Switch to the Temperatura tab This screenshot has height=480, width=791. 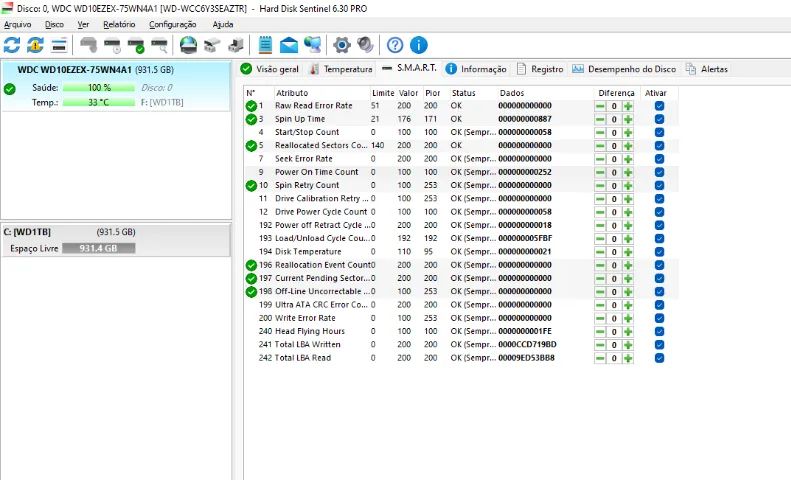pyautogui.click(x=341, y=69)
